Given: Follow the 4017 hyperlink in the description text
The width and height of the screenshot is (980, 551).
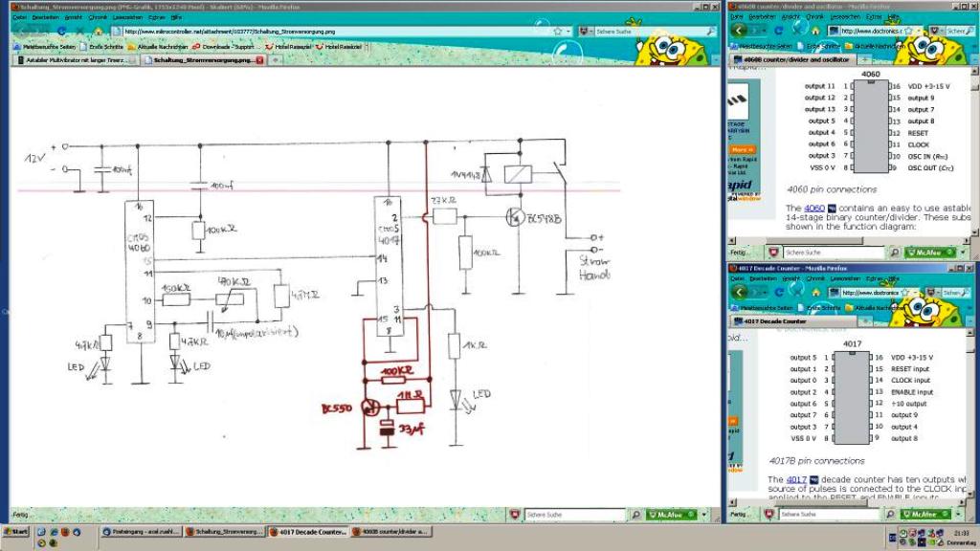Looking at the screenshot, I should pos(796,479).
